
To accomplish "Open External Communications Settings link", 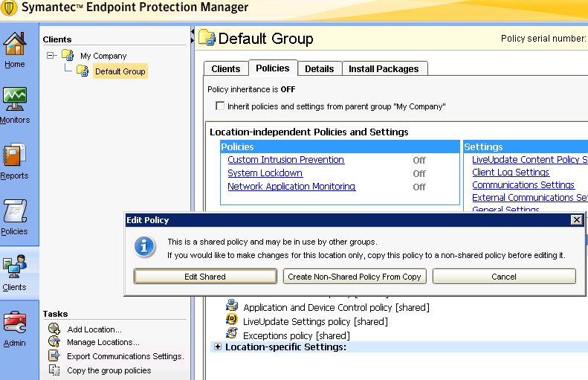I will click(x=530, y=197).
